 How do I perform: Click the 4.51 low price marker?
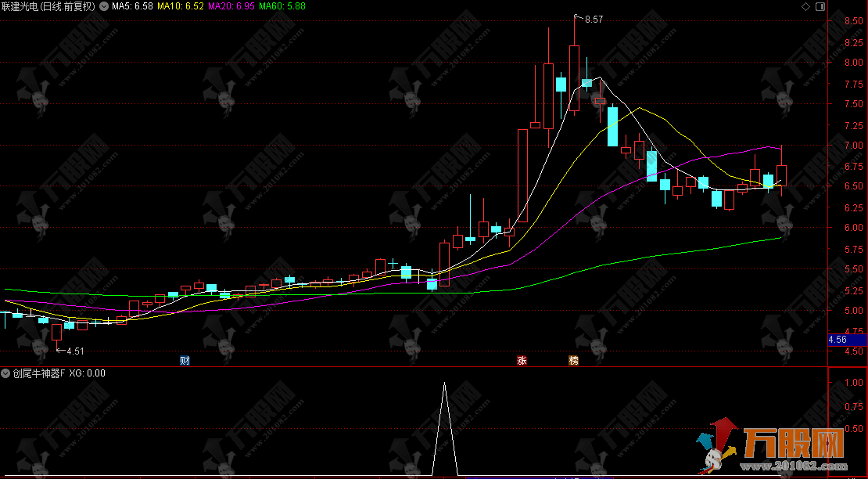(75, 351)
